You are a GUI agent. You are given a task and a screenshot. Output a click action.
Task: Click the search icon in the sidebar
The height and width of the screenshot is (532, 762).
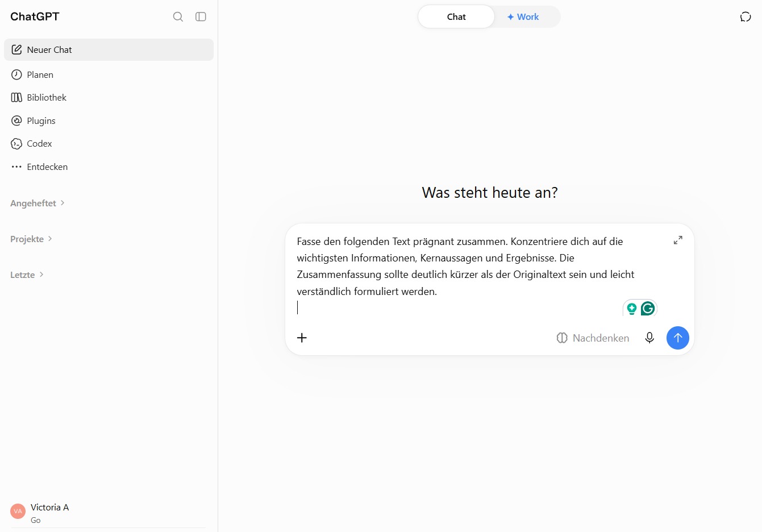pos(178,16)
